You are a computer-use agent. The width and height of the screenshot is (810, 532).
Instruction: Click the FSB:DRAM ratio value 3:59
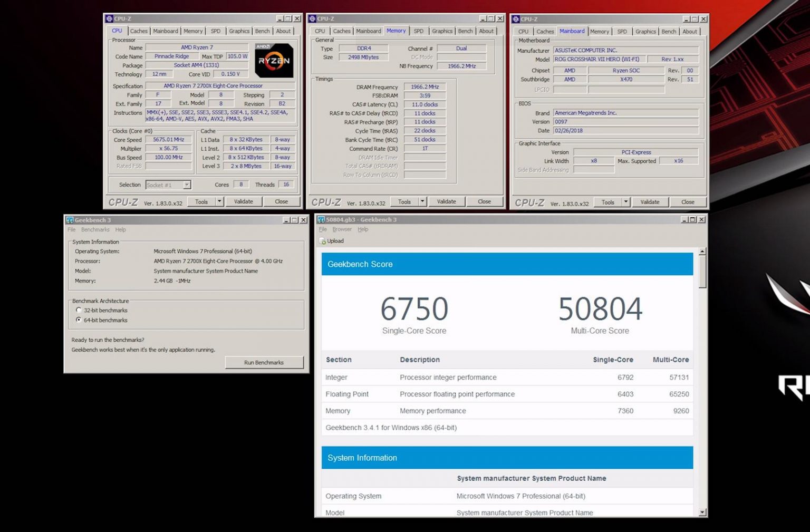425,96
